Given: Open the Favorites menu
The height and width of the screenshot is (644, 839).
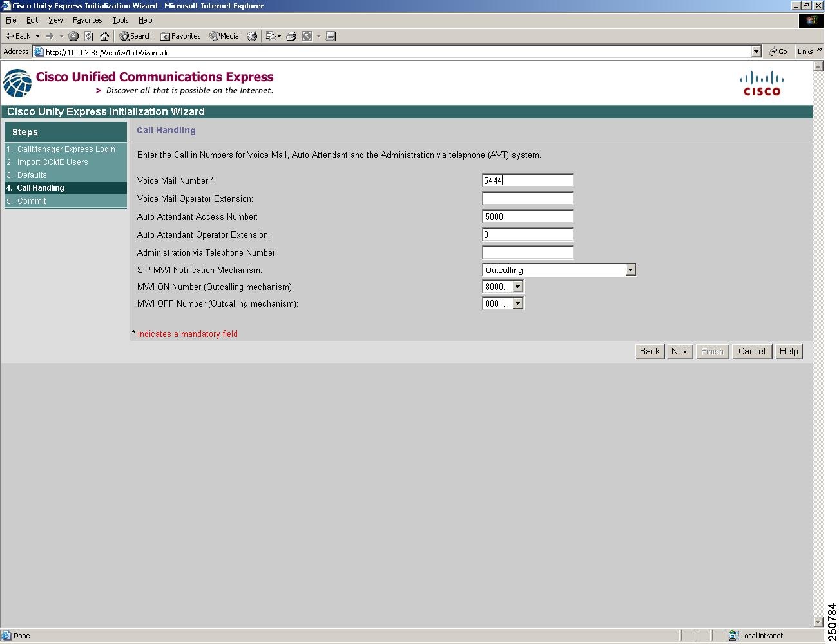Looking at the screenshot, I should coord(88,20).
